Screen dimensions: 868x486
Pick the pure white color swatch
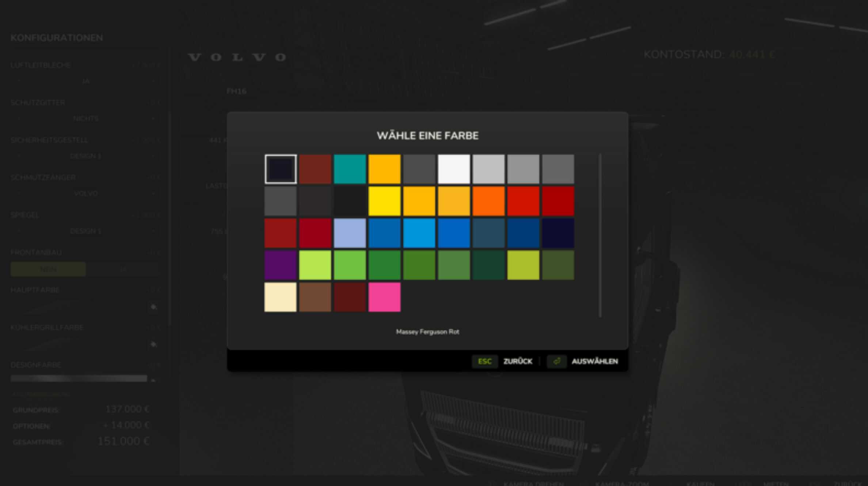[454, 169]
